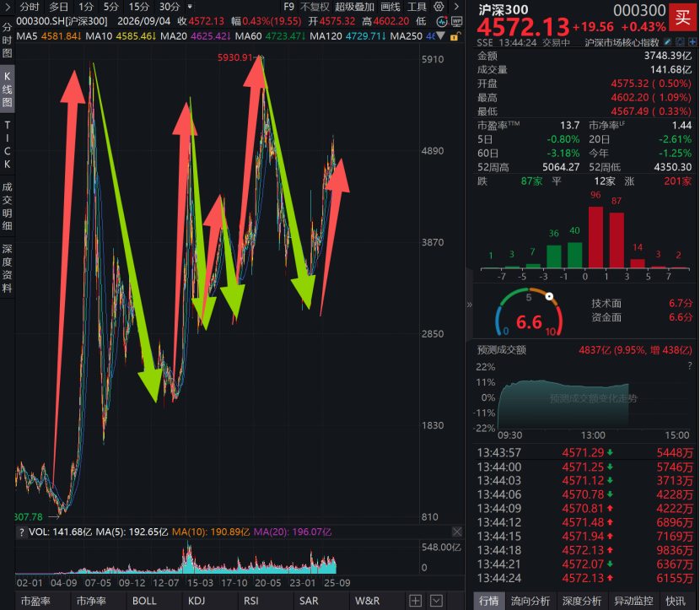This screenshot has width=700, height=610.
Task: Click the market pulse monitor icon
Action: [442, 21]
